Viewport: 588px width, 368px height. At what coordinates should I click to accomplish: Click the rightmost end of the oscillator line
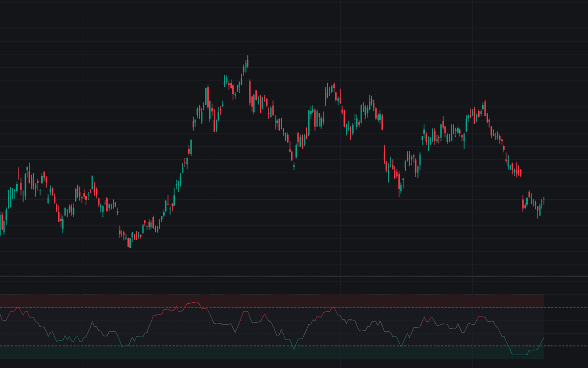(543, 338)
